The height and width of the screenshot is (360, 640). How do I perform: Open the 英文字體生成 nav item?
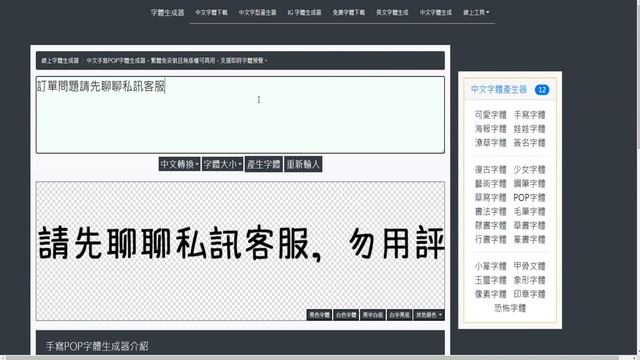click(392, 12)
